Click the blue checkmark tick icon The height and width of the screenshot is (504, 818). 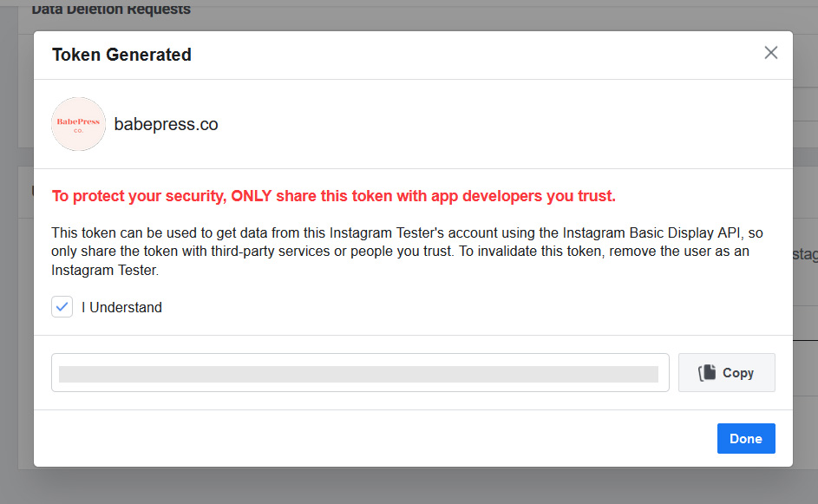62,307
